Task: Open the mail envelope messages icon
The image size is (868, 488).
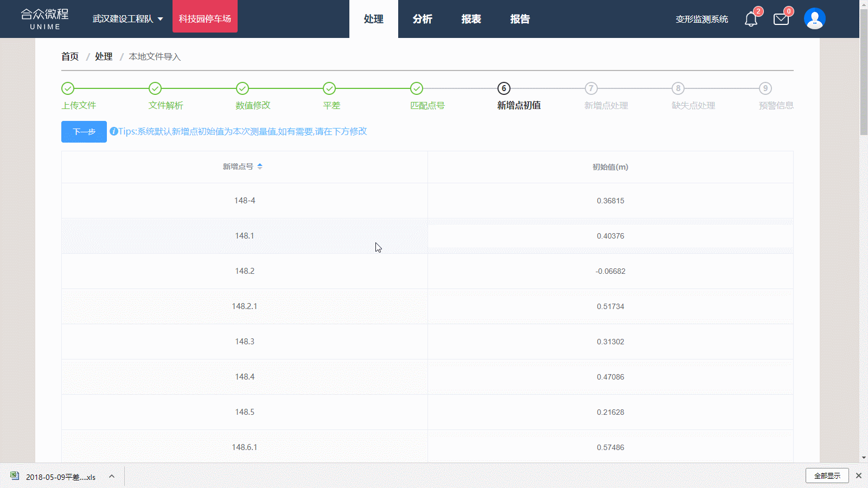Action: tap(781, 20)
